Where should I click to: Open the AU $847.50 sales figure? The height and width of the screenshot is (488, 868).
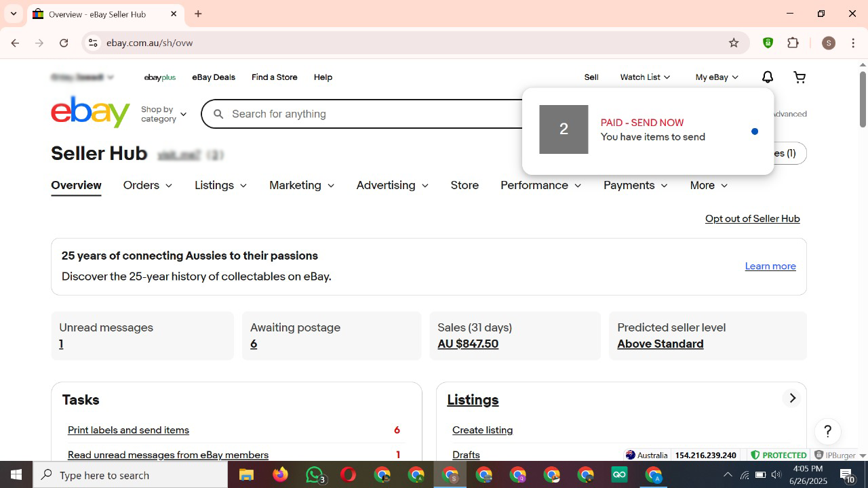point(468,344)
